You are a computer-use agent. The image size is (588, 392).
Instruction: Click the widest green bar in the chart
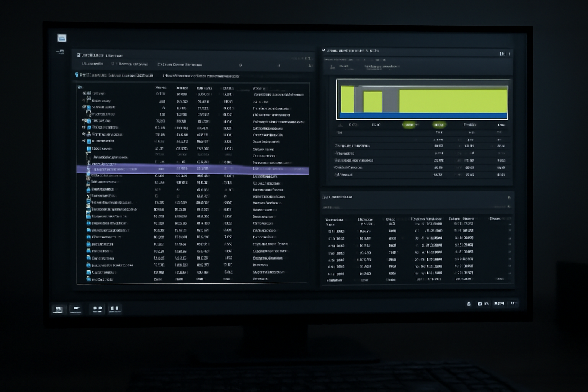(453, 101)
